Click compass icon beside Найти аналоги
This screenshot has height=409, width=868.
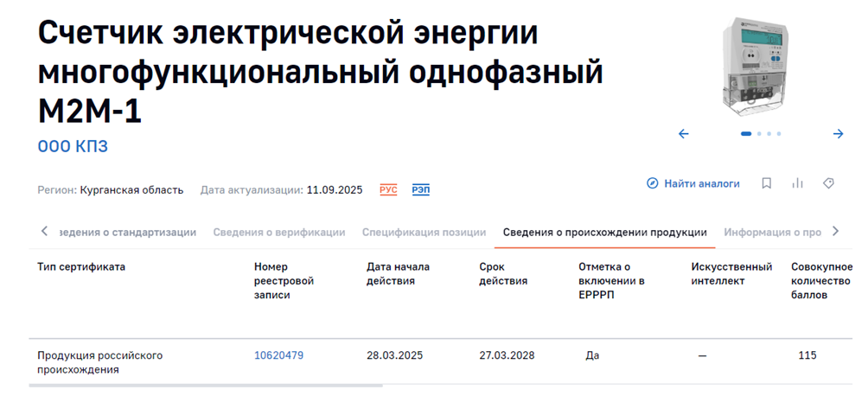coord(653,183)
